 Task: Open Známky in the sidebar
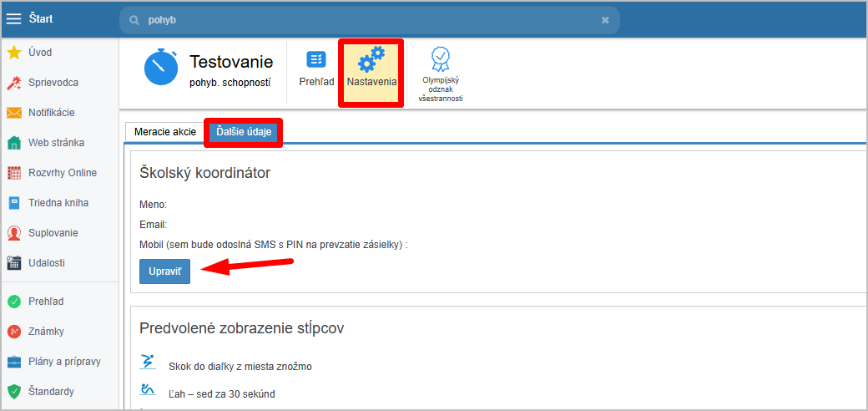click(46, 332)
